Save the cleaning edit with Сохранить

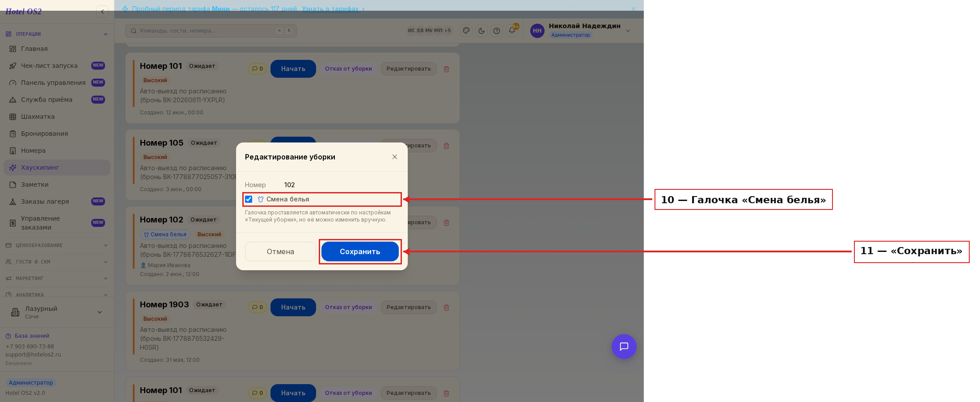360,251
